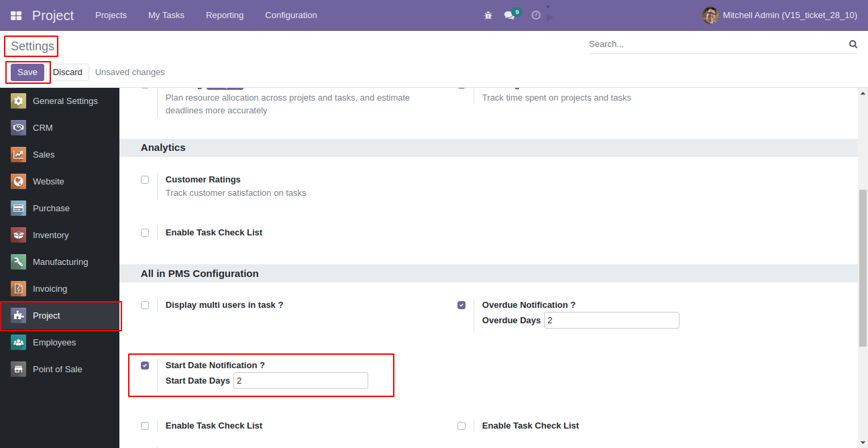Click the Project app title
This screenshot has height=448, width=868.
point(53,15)
